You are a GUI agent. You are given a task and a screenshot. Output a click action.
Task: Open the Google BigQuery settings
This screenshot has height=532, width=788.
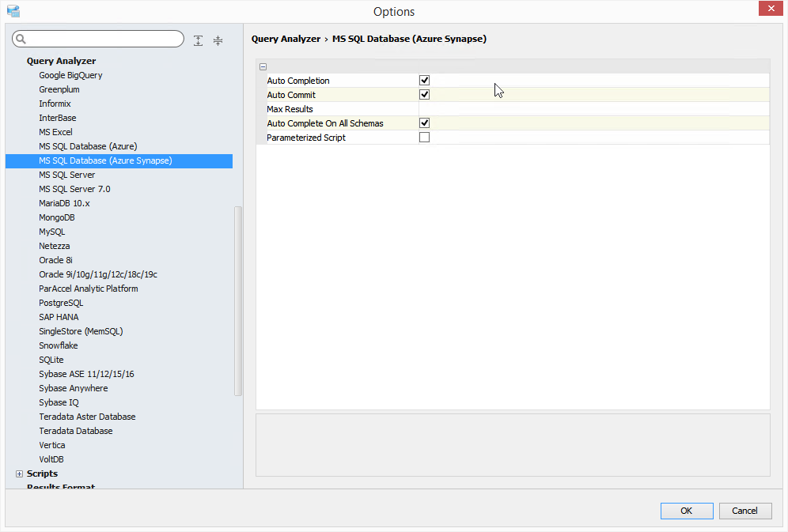[70, 75]
